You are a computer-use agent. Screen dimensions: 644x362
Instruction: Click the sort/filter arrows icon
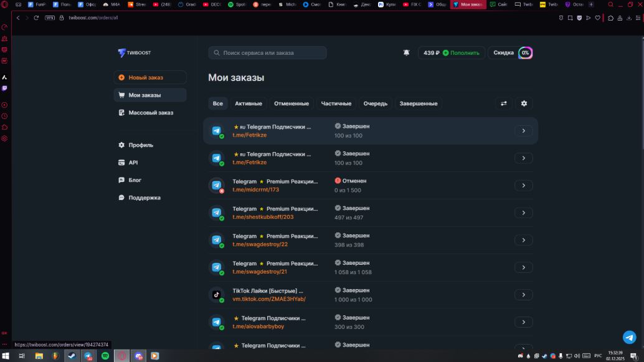[504, 103]
